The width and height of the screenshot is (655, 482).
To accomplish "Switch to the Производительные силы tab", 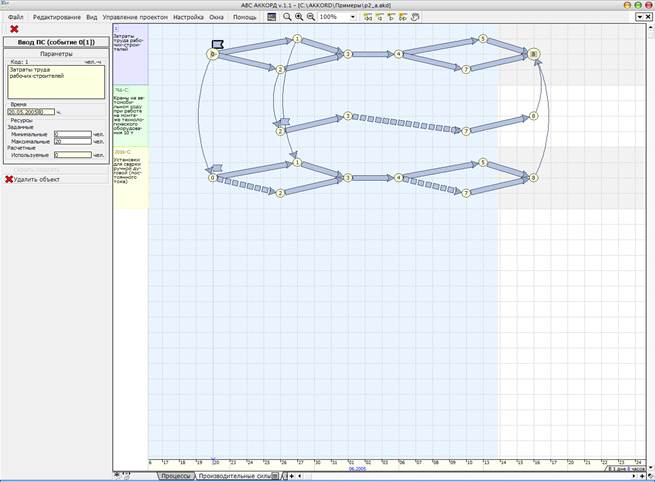I will click(237, 476).
